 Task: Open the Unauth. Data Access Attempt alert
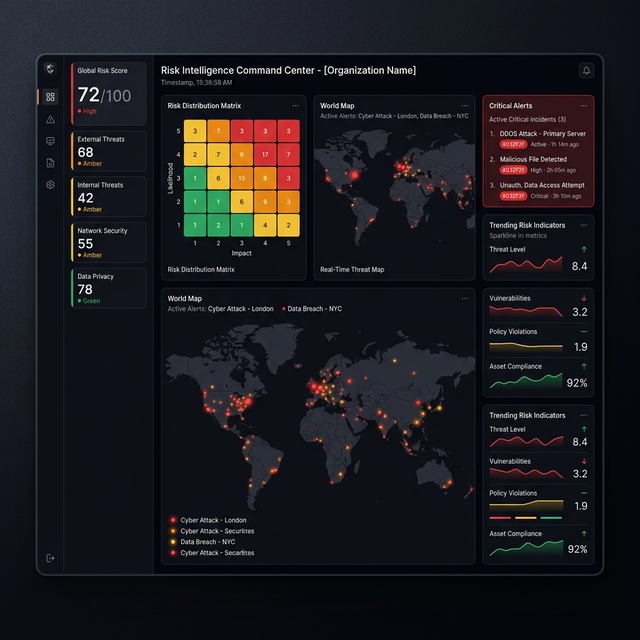pos(538,190)
